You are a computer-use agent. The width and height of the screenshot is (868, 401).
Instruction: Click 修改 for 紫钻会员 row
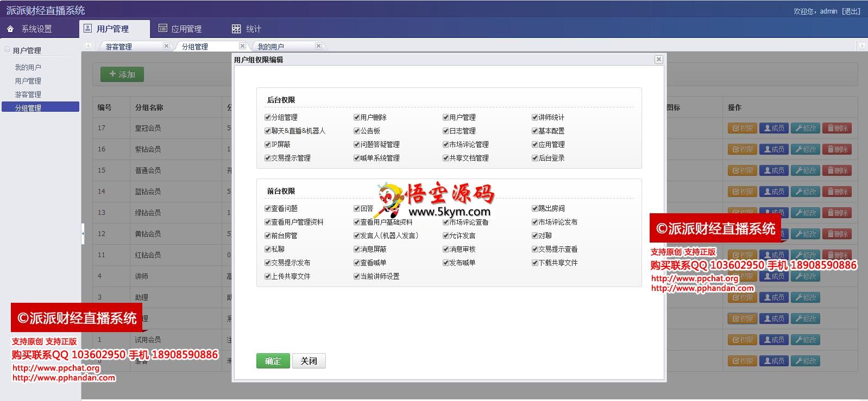point(805,149)
